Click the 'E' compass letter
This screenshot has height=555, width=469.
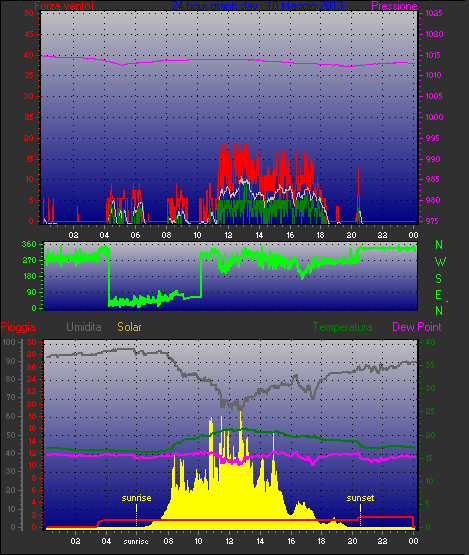pyautogui.click(x=439, y=294)
